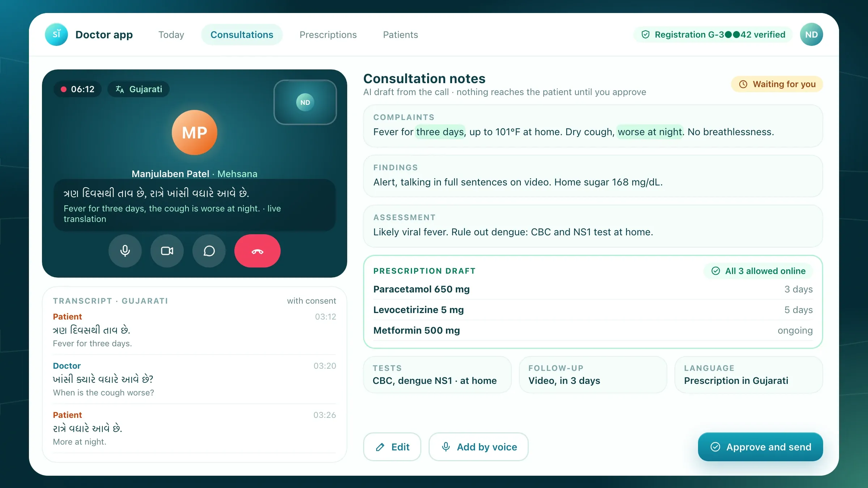Toggle the video camera button

coord(167,251)
